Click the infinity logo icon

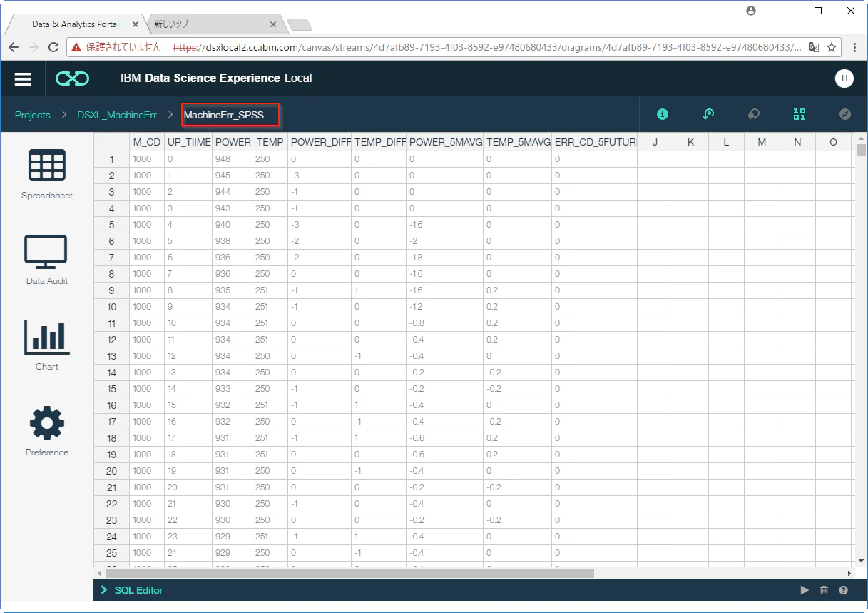tap(73, 78)
